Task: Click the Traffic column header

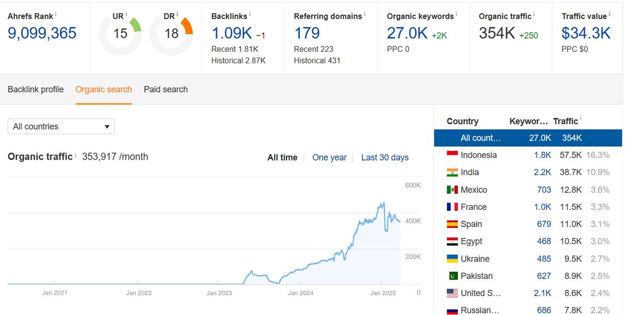Action: coord(566,121)
